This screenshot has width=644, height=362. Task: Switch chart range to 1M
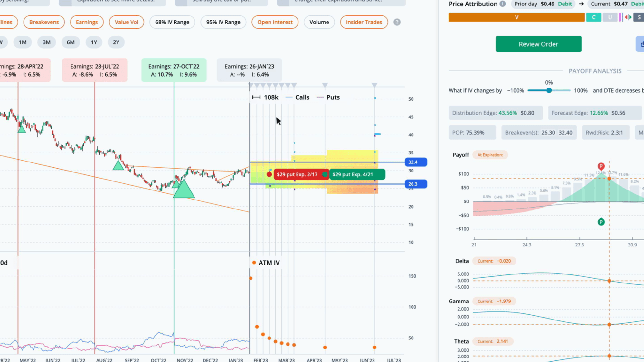(x=23, y=42)
